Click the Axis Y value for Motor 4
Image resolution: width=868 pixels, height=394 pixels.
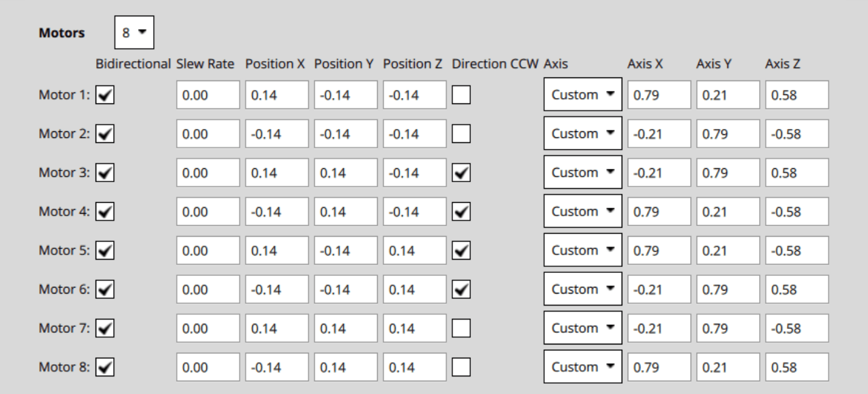pos(728,211)
